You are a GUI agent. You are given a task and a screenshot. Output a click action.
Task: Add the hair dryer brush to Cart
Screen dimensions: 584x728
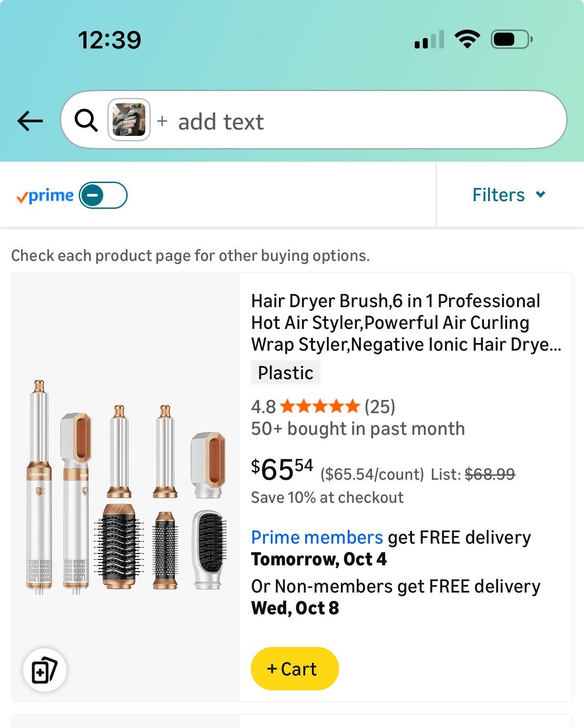pos(294,669)
